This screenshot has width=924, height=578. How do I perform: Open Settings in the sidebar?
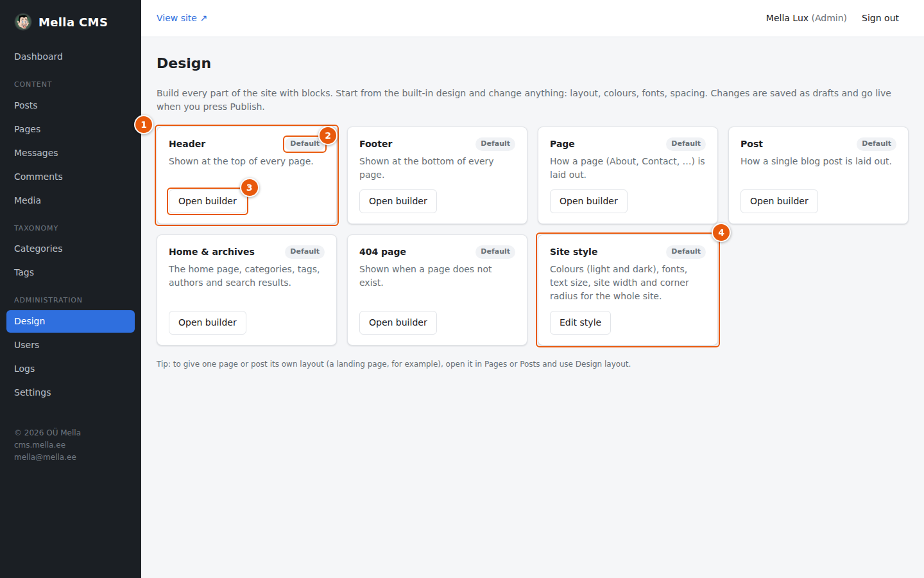click(71, 392)
